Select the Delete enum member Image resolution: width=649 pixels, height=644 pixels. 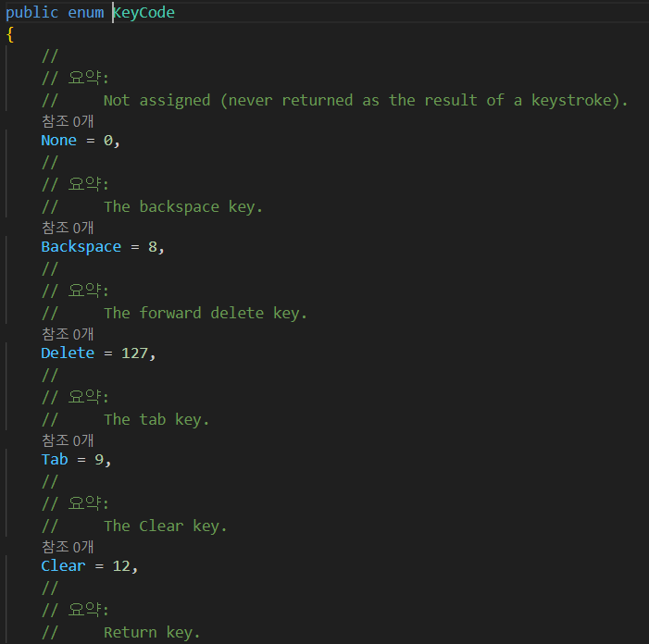pyautogui.click(x=68, y=353)
